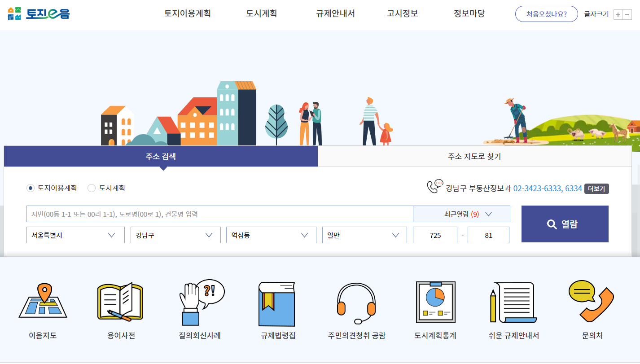Increase font size with plus icon
The width and height of the screenshot is (640, 364).
pos(618,14)
